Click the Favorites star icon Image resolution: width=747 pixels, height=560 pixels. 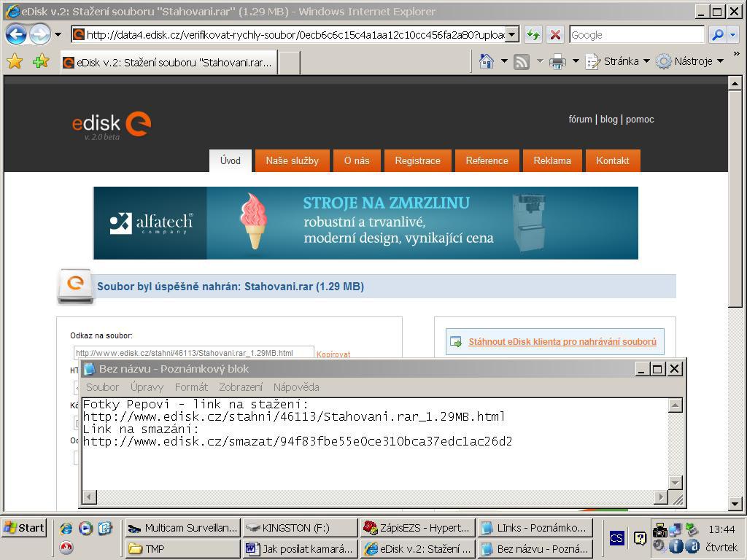pyautogui.click(x=15, y=62)
